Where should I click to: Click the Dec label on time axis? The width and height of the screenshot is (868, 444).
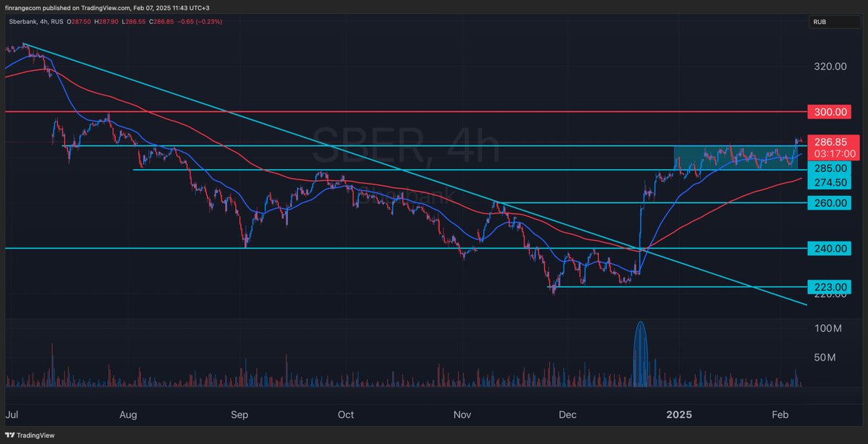[569, 415]
